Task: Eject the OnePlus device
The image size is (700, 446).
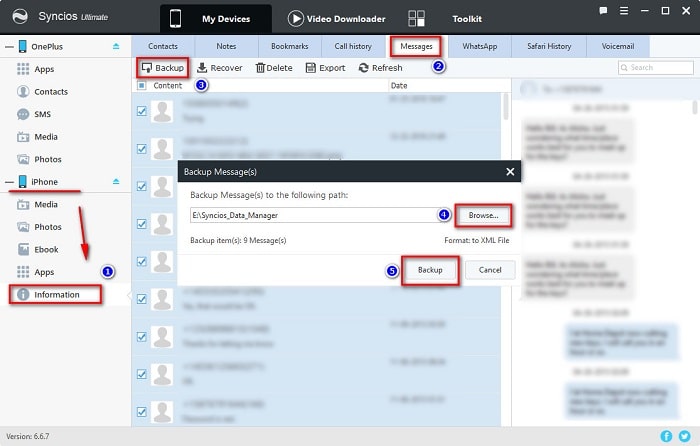Action: pos(116,46)
